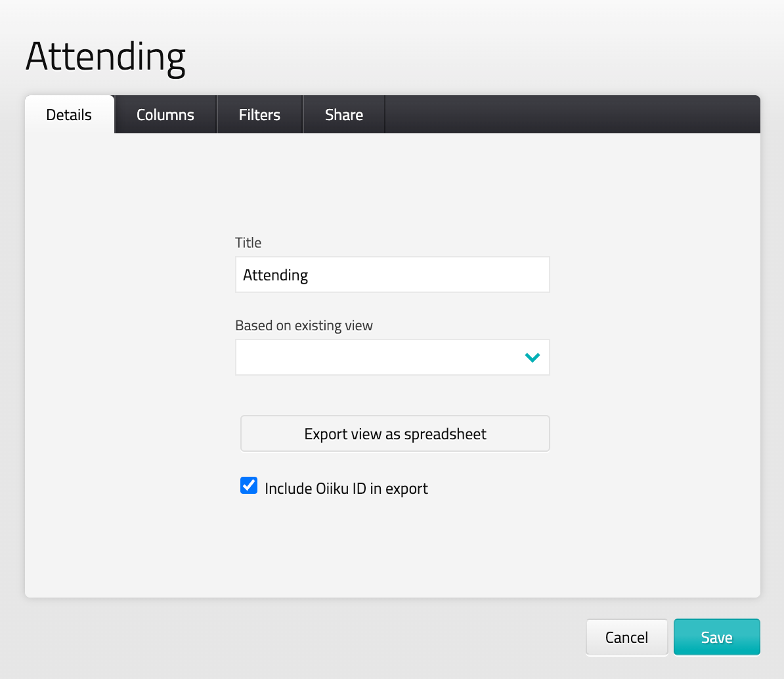Image resolution: width=784 pixels, height=679 pixels.
Task: Go to the Filters tab
Action: (x=259, y=115)
